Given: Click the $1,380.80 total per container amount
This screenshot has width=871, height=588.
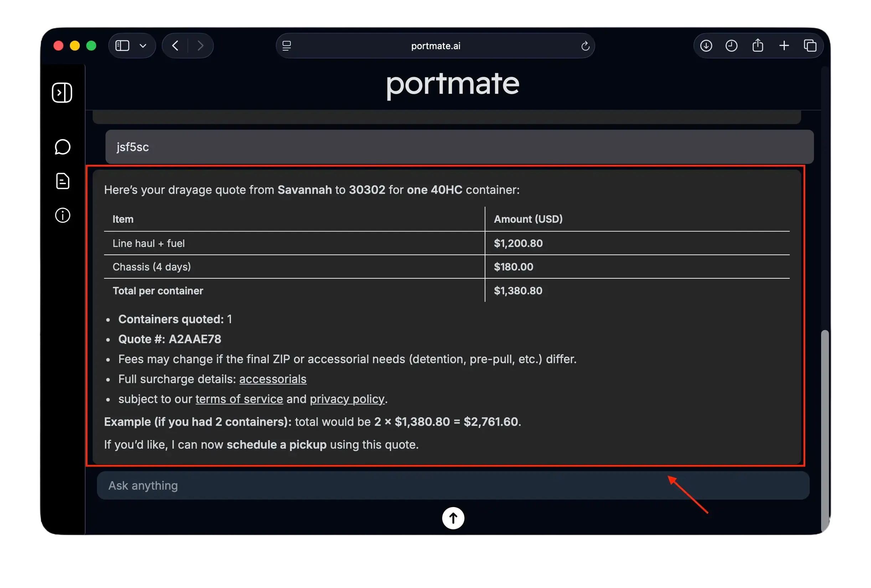Looking at the screenshot, I should point(518,290).
